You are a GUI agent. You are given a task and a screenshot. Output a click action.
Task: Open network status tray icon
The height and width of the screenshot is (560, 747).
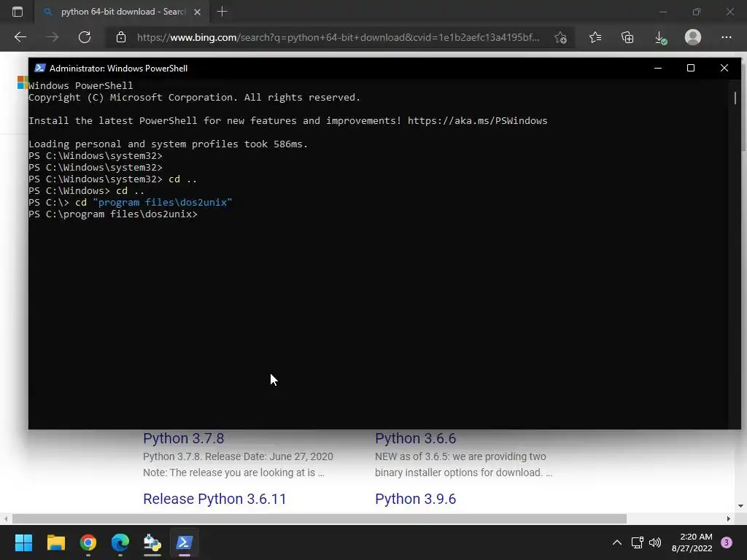[x=637, y=542]
